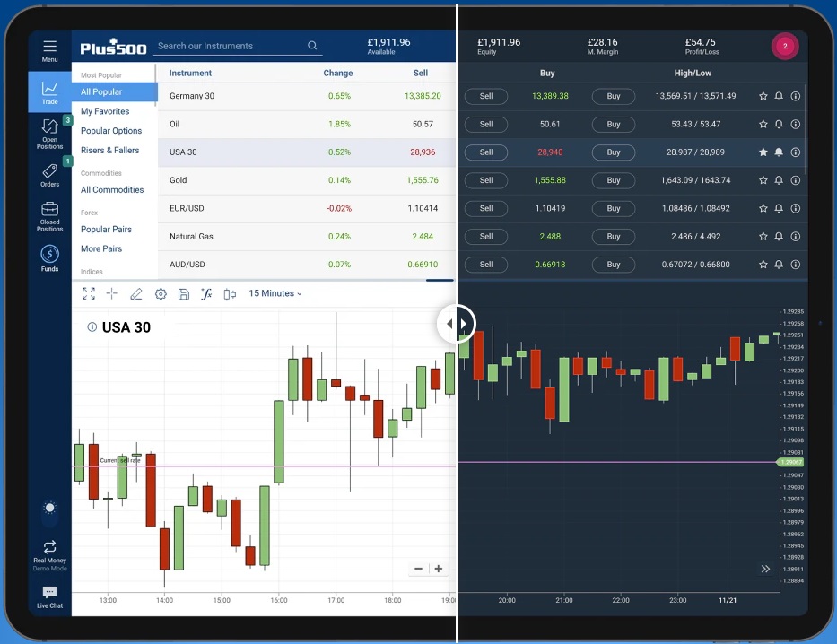Change chart type candlestick icon
The width and height of the screenshot is (837, 644).
tap(230, 294)
